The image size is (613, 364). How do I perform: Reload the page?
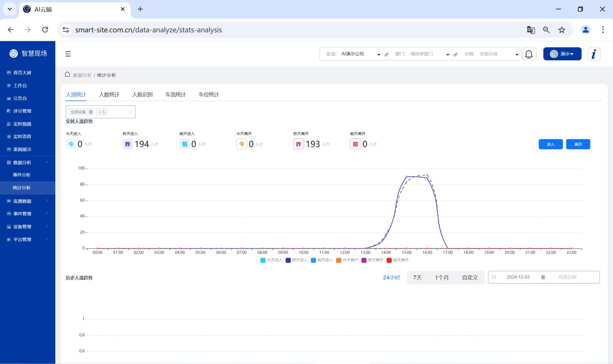(45, 30)
